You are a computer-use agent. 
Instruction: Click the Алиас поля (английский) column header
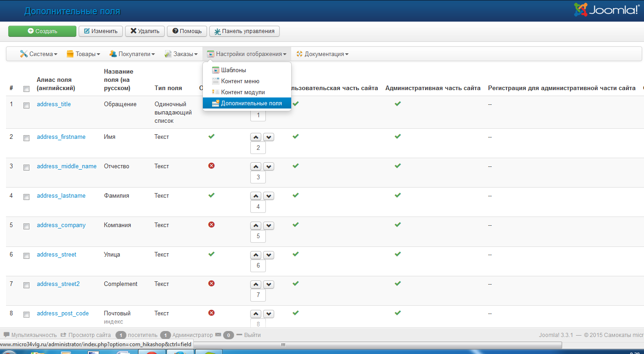(56, 84)
